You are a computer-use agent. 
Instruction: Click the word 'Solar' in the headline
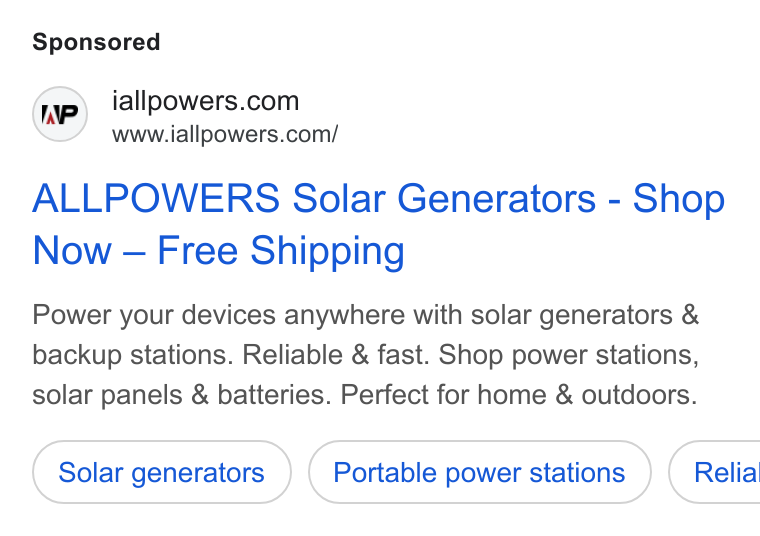coord(338,198)
